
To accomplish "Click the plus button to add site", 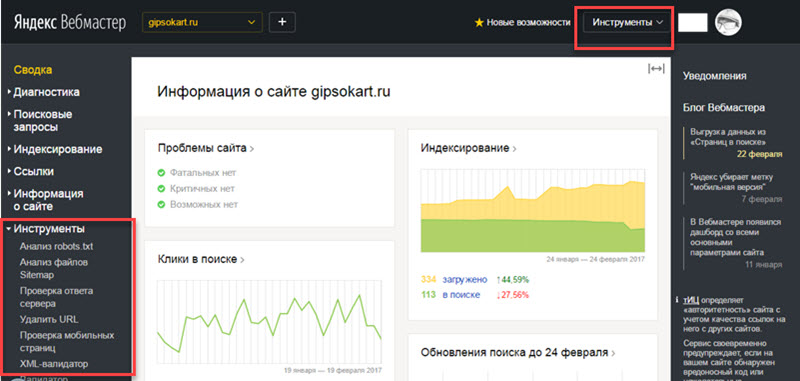I will click(282, 22).
